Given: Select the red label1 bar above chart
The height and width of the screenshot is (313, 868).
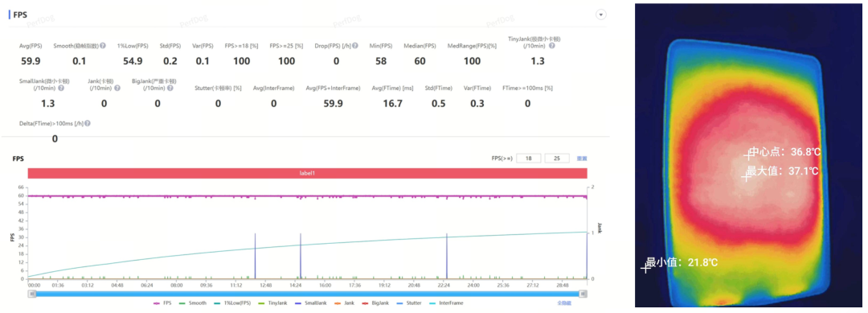Looking at the screenshot, I should [307, 173].
